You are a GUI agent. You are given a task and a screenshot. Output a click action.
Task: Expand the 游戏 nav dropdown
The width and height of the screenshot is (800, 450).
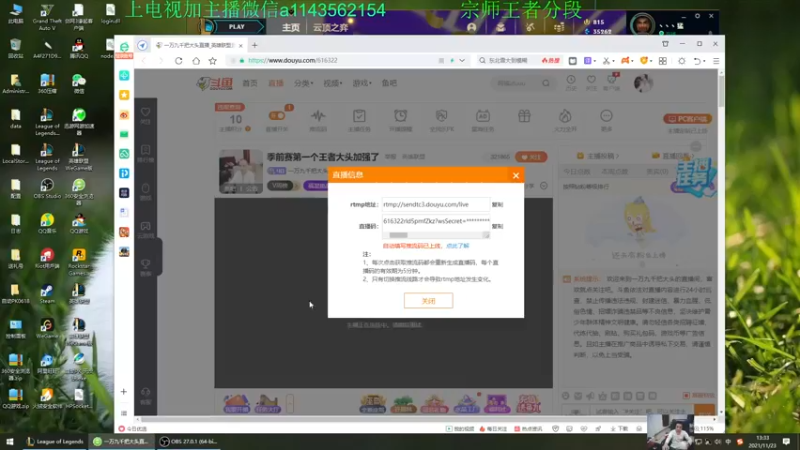[362, 83]
